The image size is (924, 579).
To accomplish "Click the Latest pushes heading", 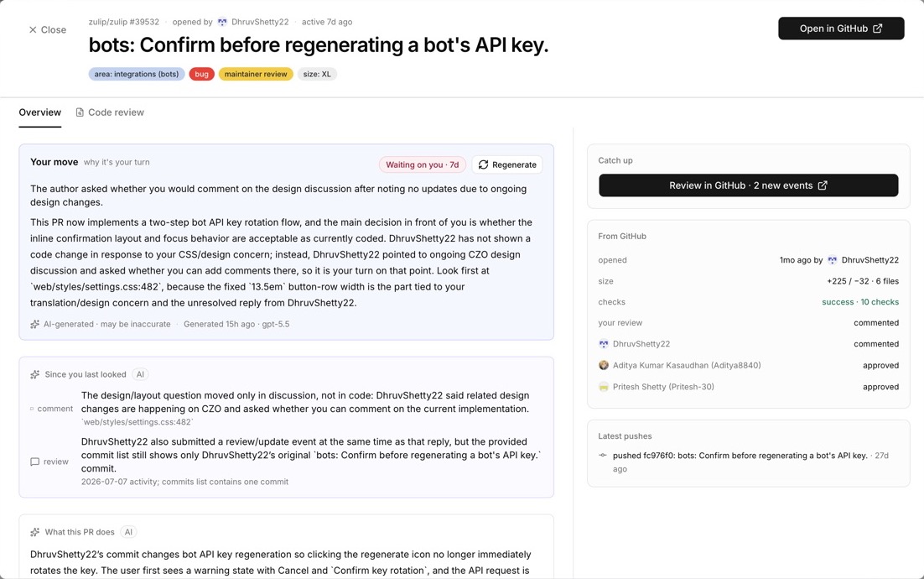I will tap(625, 436).
